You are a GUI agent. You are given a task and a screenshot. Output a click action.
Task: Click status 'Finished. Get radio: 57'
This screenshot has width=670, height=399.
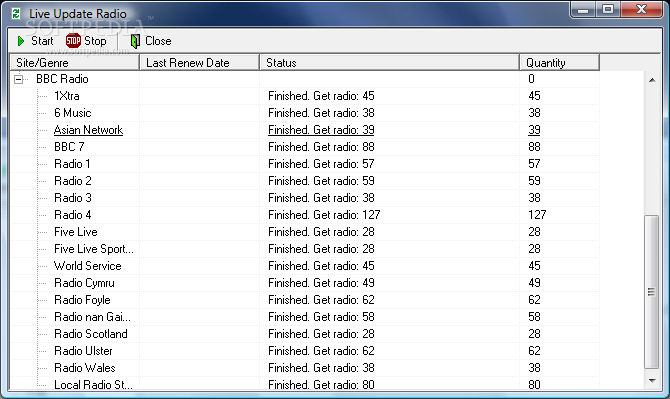(321, 164)
